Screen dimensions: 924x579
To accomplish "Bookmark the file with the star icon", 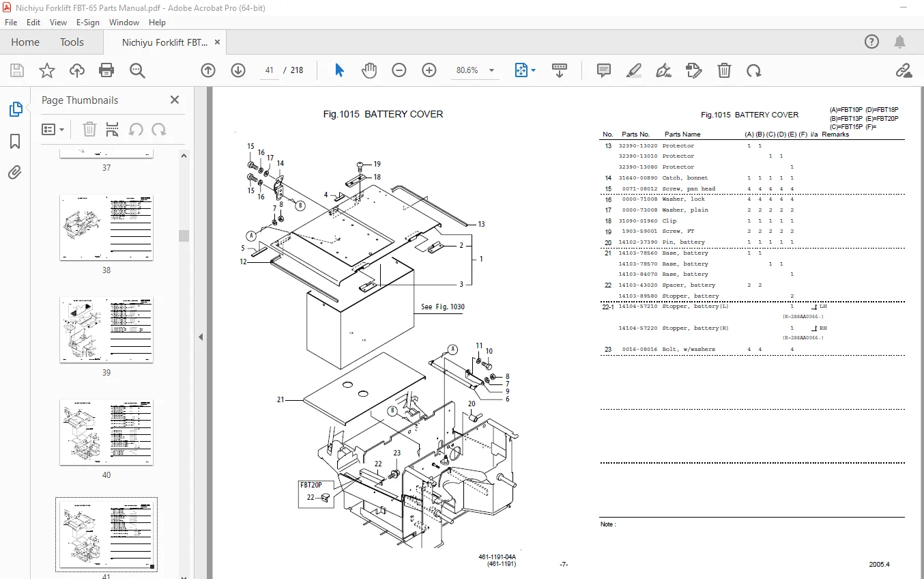I will [x=47, y=70].
